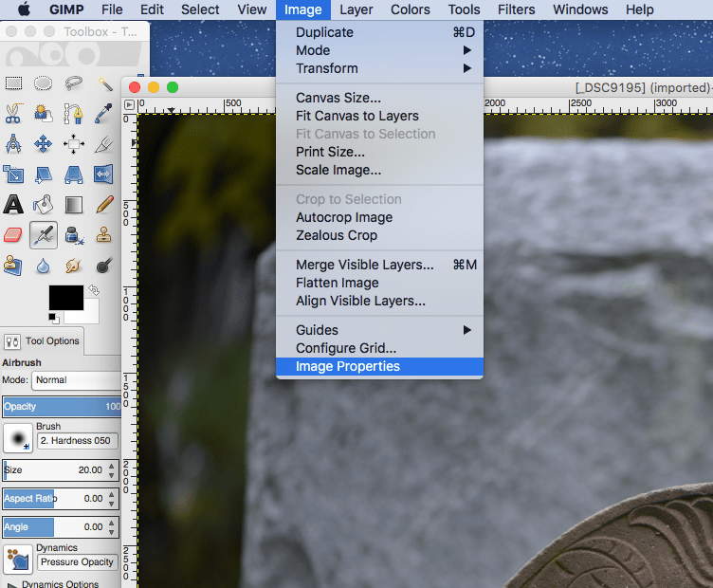Choose Canvas Size from the menu

(379, 98)
